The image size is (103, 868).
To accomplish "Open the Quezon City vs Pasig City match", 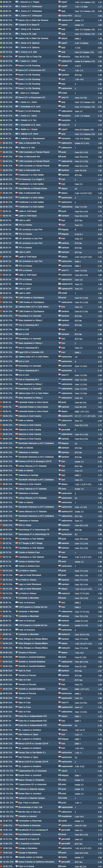I will [x=30, y=57].
